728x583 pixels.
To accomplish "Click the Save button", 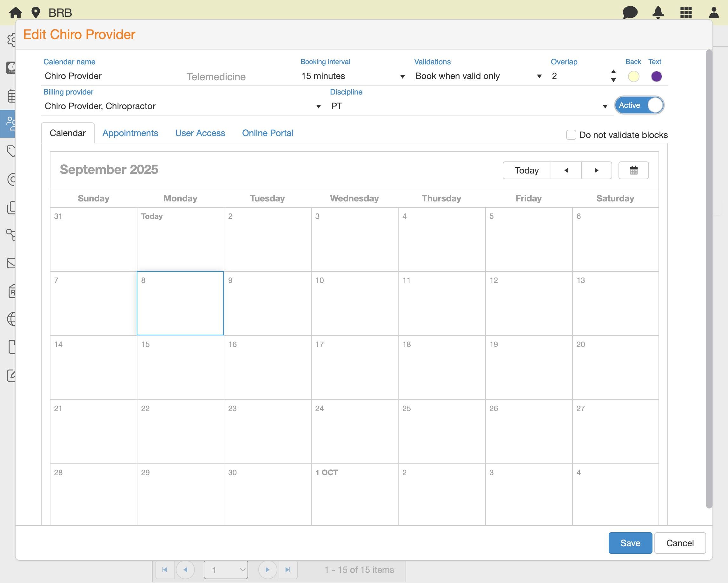I will (630, 543).
